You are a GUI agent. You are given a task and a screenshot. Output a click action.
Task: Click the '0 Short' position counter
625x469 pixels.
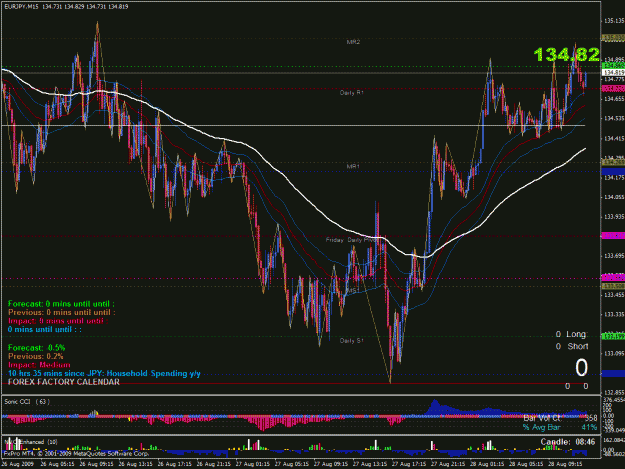click(572, 347)
